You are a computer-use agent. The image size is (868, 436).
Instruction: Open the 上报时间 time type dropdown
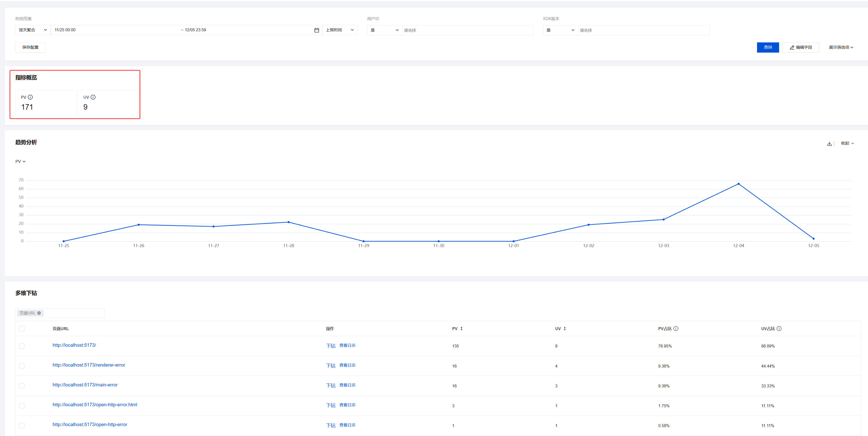[339, 30]
